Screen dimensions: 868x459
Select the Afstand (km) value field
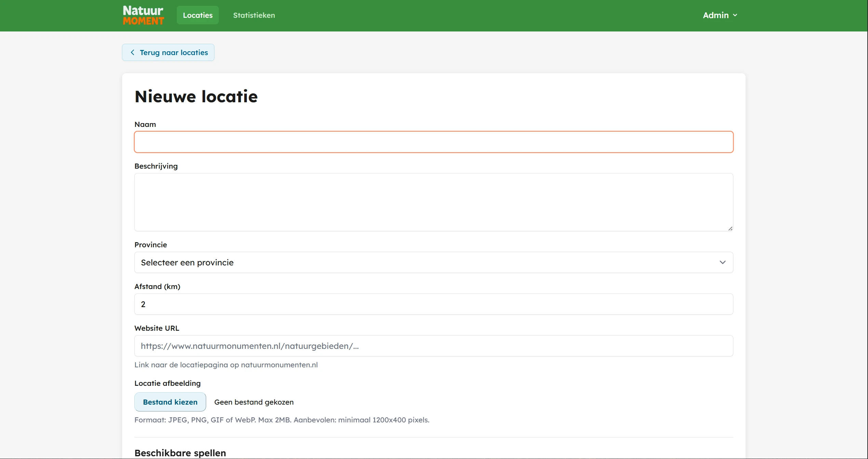click(x=433, y=304)
